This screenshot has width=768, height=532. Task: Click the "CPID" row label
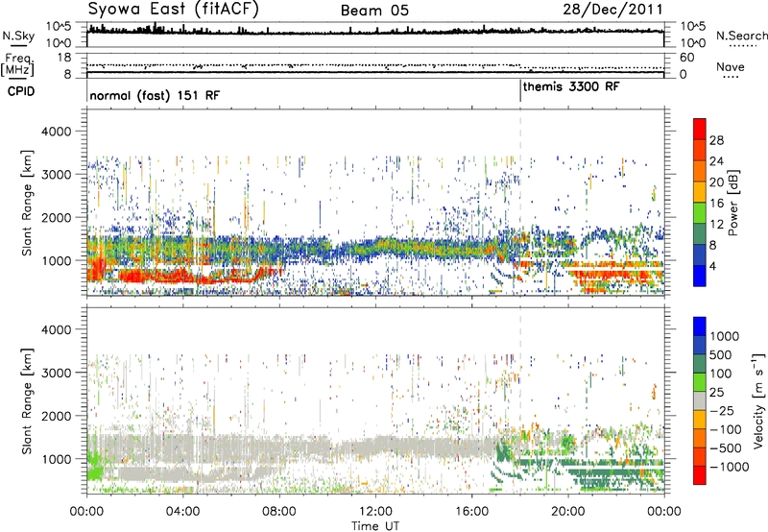21,91
